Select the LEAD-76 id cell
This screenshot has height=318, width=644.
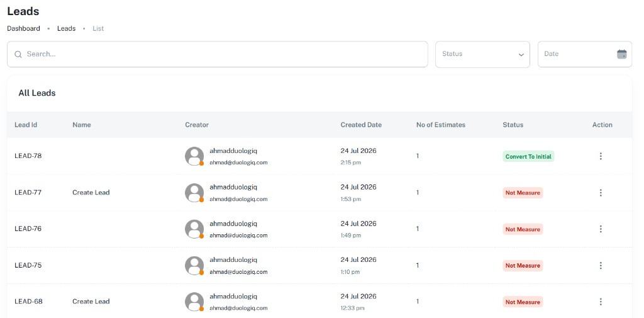coord(28,229)
